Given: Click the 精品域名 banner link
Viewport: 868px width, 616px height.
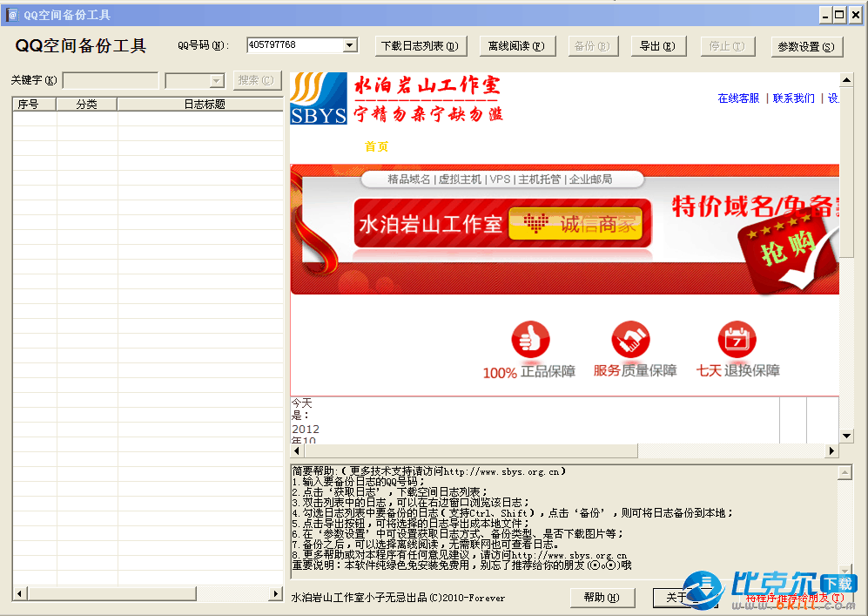Looking at the screenshot, I should (x=408, y=179).
